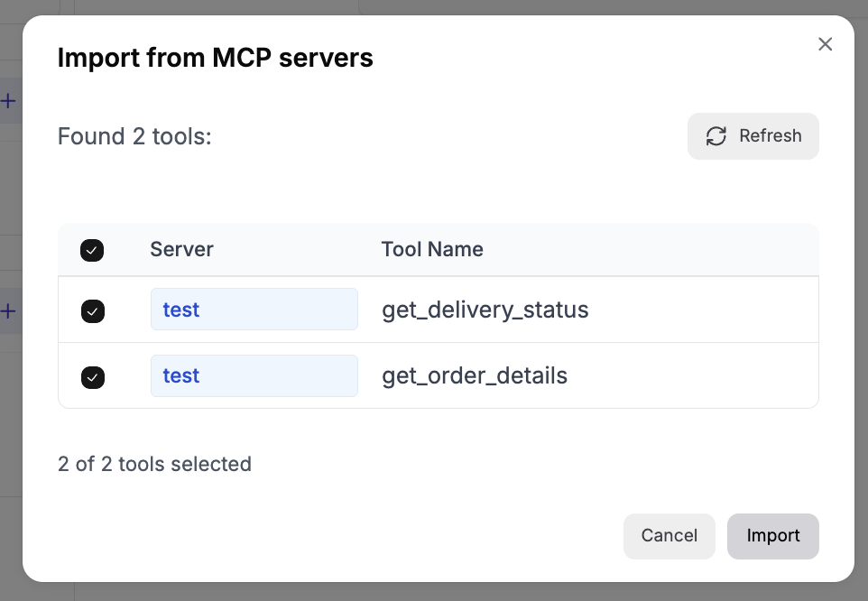Click the Found 2 tools text
Viewport: 868px width, 601px height.
pyautogui.click(x=134, y=136)
